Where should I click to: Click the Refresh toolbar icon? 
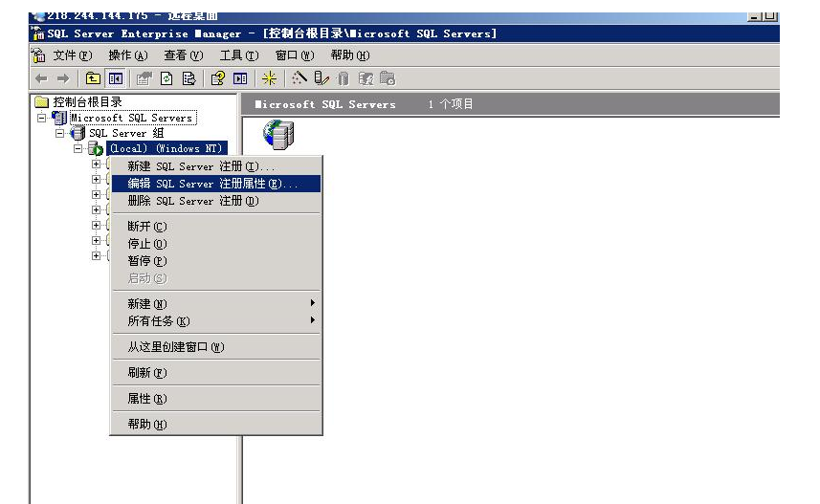click(x=166, y=79)
